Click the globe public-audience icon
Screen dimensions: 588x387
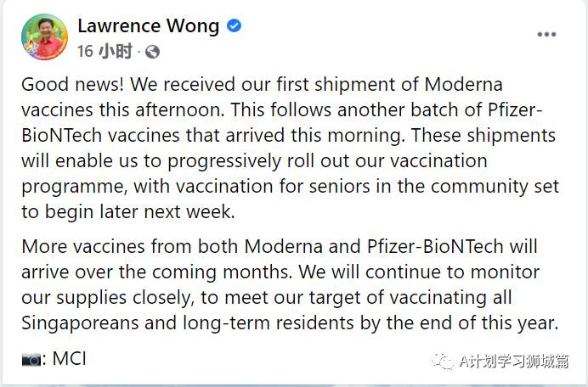pos(152,52)
